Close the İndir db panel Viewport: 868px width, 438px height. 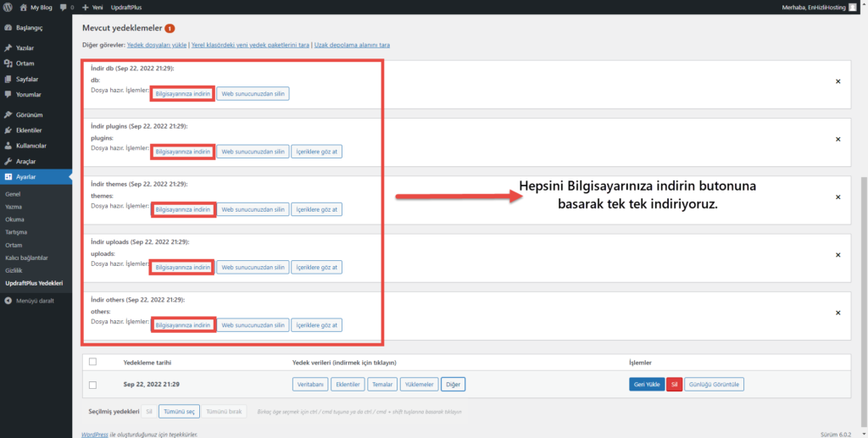[837, 81]
